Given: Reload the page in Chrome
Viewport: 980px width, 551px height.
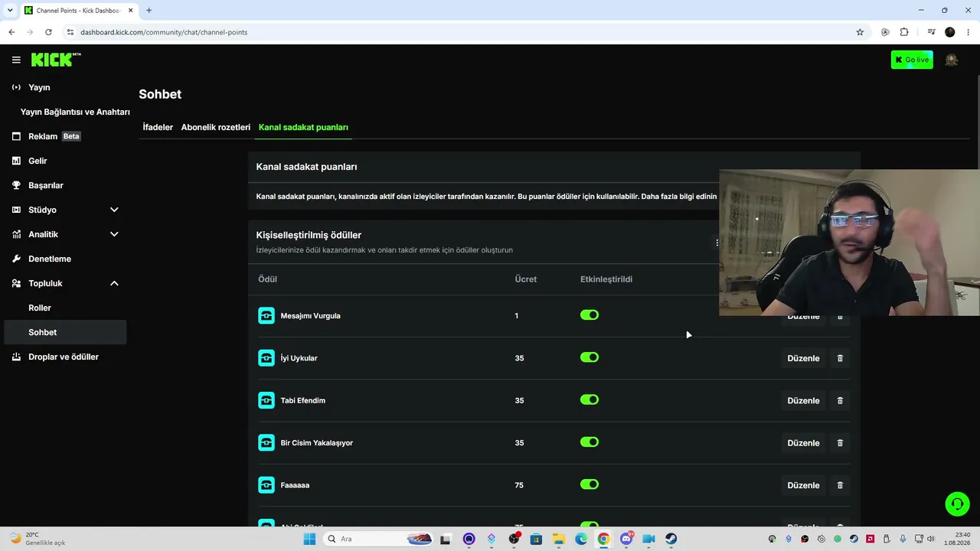Looking at the screenshot, I should pyautogui.click(x=48, y=32).
